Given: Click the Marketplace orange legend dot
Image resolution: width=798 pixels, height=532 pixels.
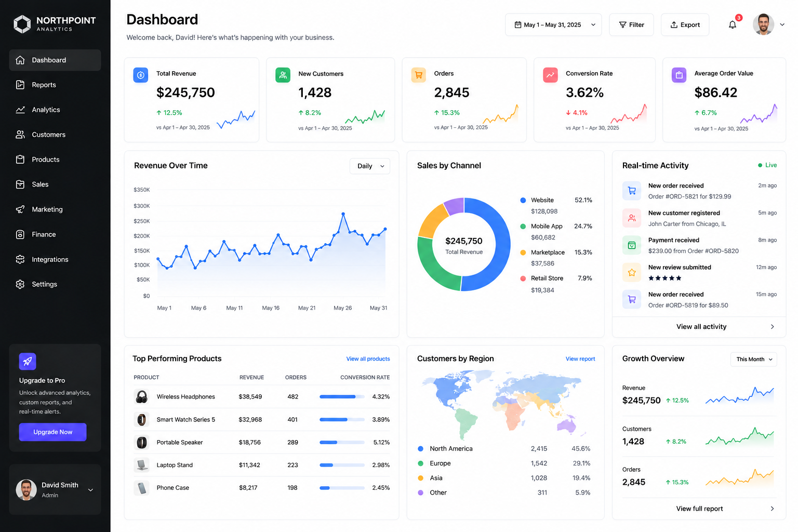Looking at the screenshot, I should point(523,252).
